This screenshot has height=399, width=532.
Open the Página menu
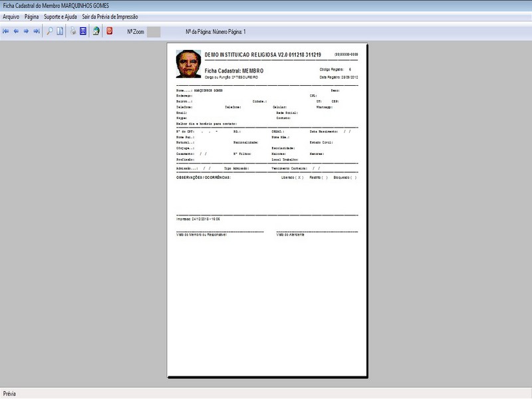pos(31,17)
